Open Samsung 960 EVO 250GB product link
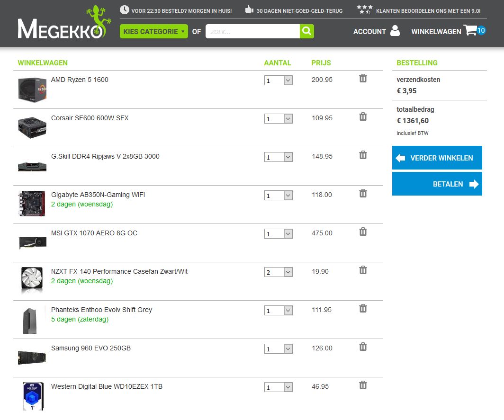This screenshot has width=504, height=420. pyautogui.click(x=91, y=348)
